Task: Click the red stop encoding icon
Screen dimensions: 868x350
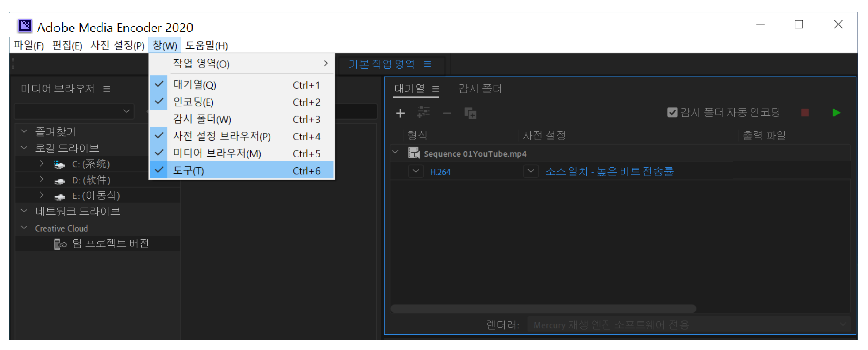Action: 805,113
